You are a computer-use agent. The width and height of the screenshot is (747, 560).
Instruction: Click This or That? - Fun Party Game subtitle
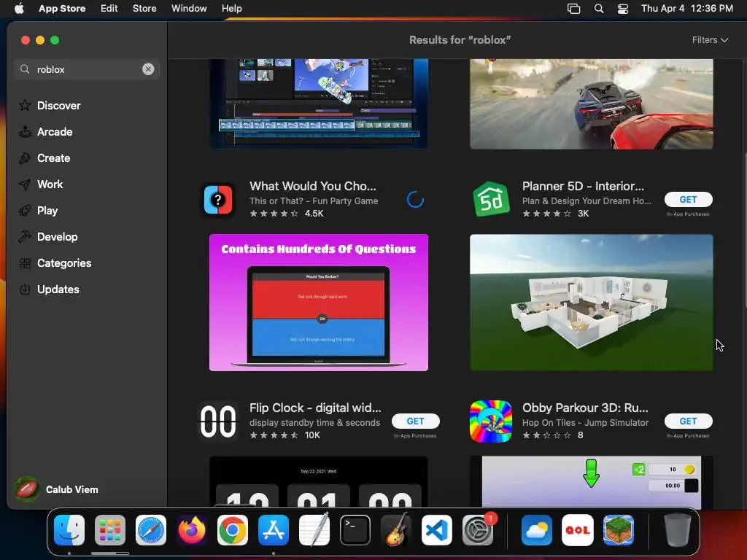pos(314,201)
